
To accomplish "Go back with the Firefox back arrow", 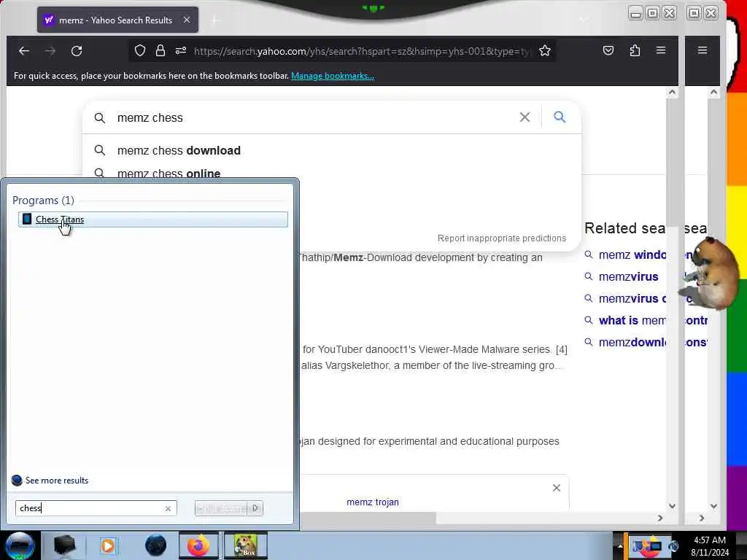I will click(x=24, y=50).
